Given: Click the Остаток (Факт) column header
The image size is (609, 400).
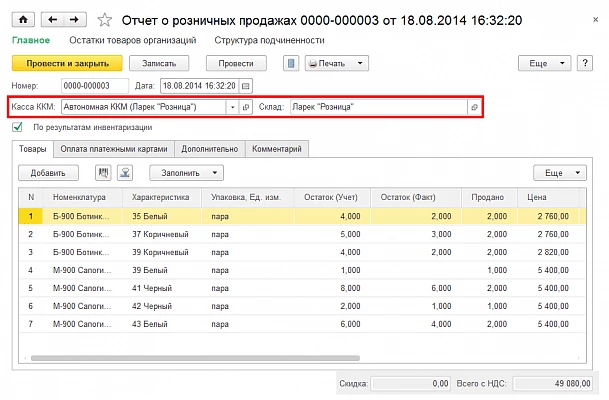Looking at the screenshot, I should pyautogui.click(x=416, y=197).
